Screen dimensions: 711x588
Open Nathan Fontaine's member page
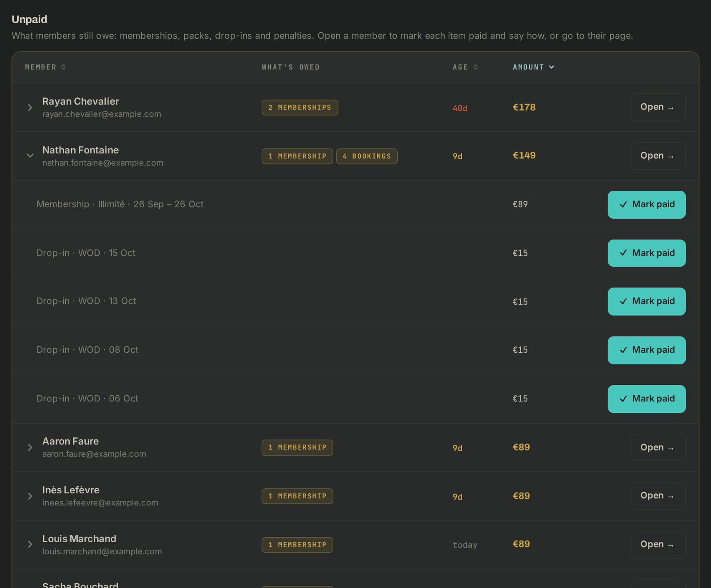(658, 156)
